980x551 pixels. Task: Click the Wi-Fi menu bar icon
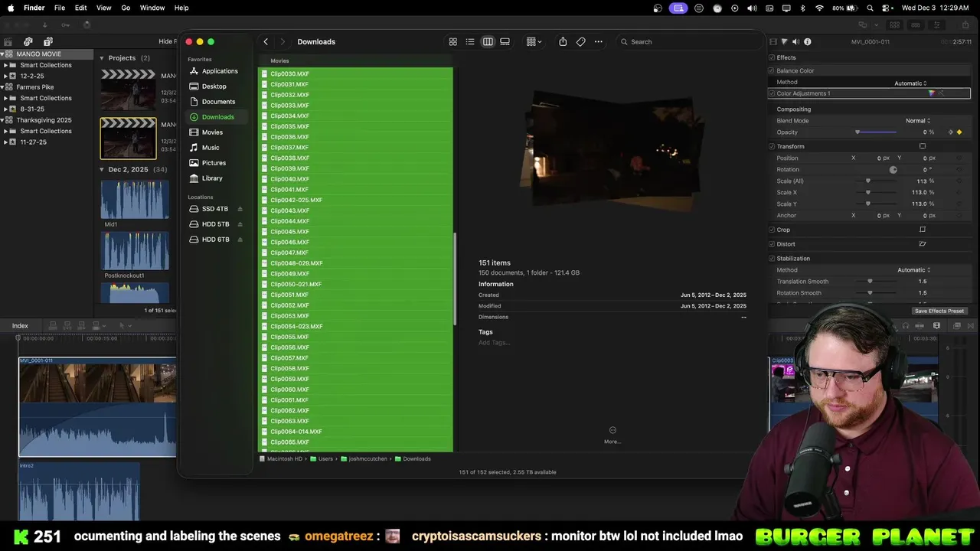pos(819,8)
